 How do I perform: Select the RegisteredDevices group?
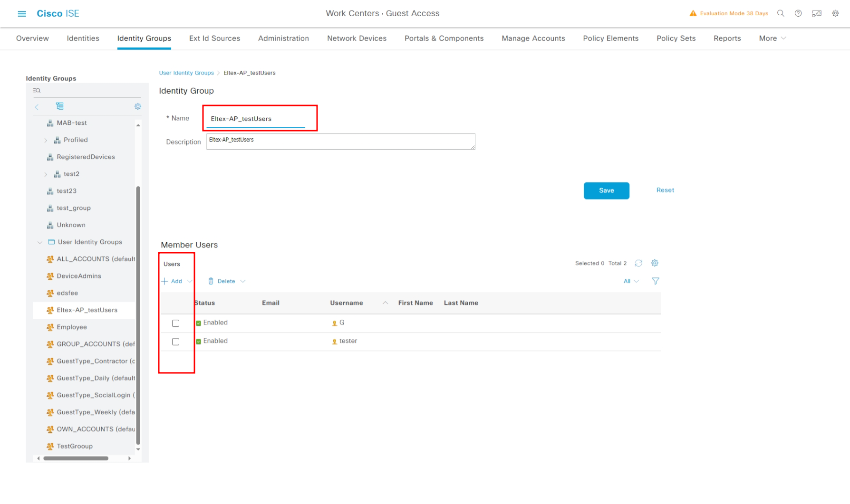point(86,157)
